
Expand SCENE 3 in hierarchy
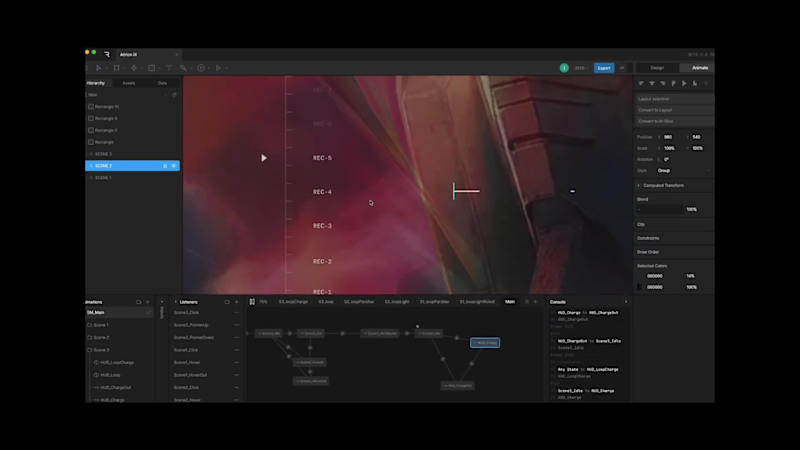tap(91, 154)
